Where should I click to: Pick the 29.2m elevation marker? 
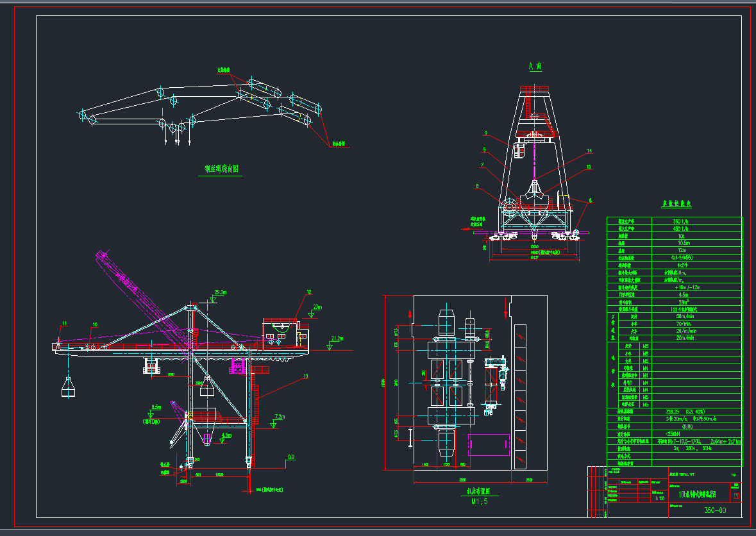pyautogui.click(x=220, y=292)
